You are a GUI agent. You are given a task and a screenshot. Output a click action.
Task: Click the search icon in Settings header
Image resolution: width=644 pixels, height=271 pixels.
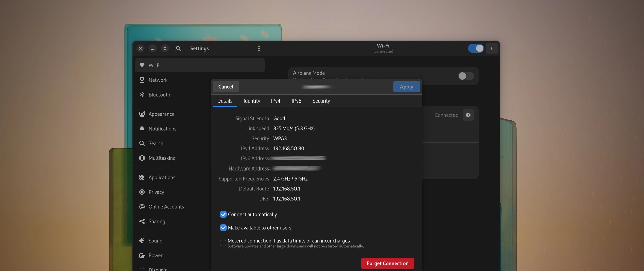[178, 48]
